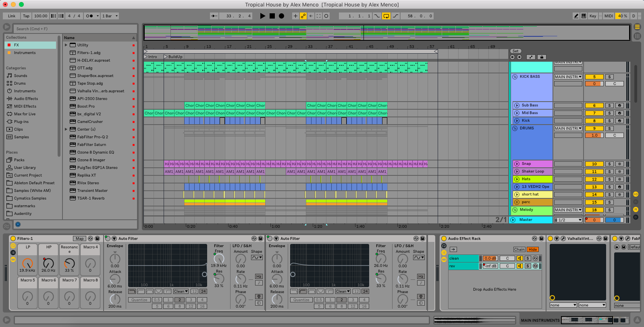Select the Plug-ins category
Viewport: 644px width, 327px height.
pos(21,122)
